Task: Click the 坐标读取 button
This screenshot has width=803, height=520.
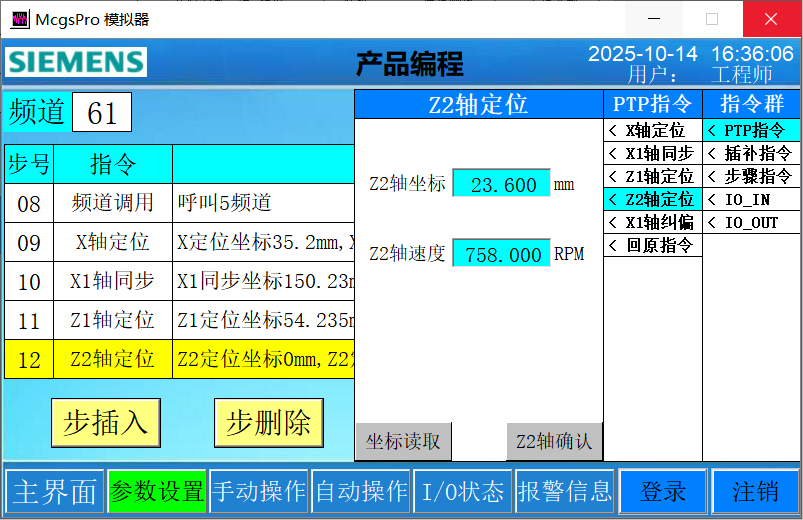Action: (x=403, y=441)
